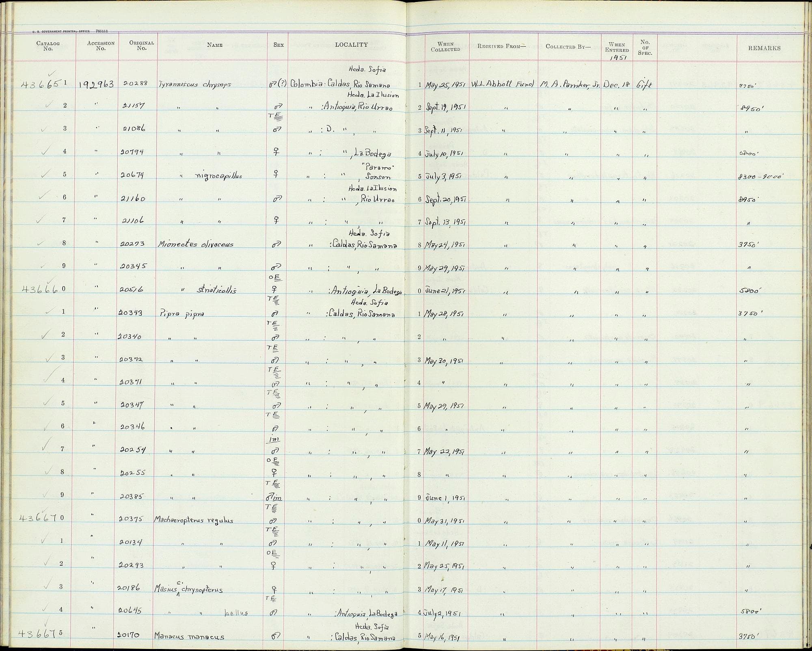Select original number 20794

point(132,152)
